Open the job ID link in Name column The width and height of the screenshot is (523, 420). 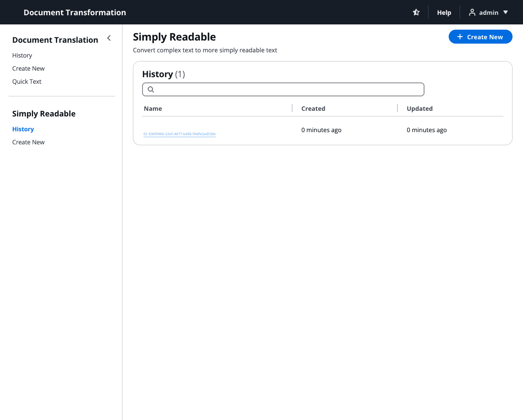(180, 134)
